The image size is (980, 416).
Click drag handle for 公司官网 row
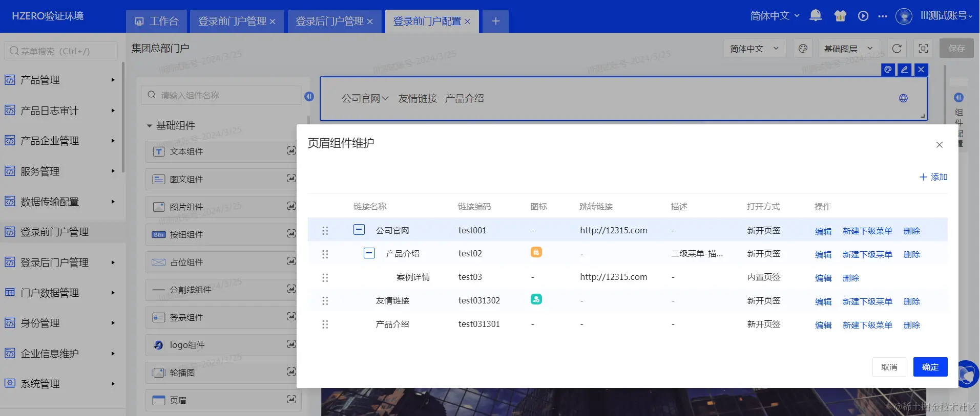(325, 231)
